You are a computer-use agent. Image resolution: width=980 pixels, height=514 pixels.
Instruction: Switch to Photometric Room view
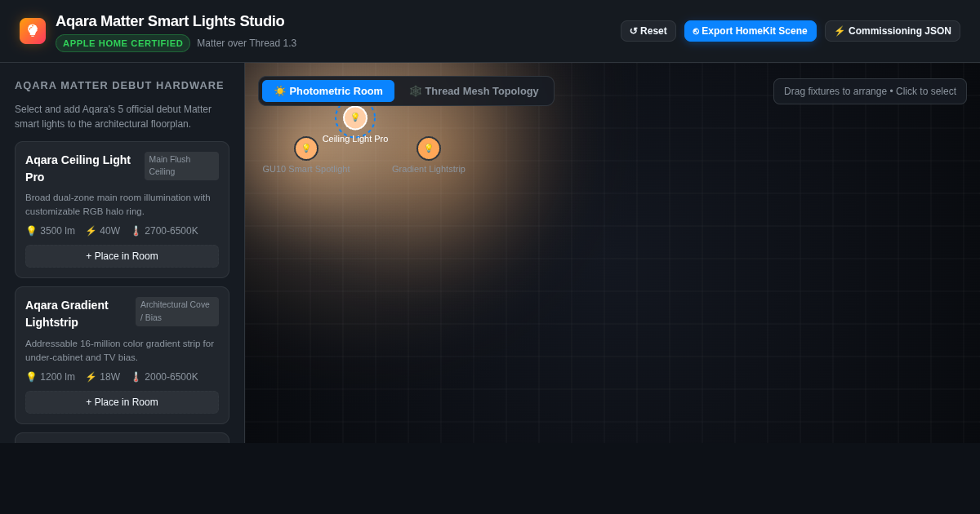tap(328, 91)
